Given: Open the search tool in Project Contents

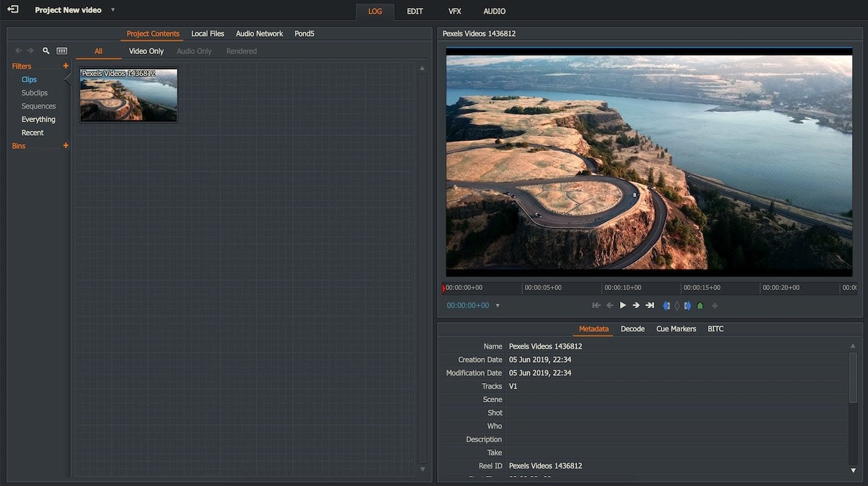Looking at the screenshot, I should tap(46, 51).
